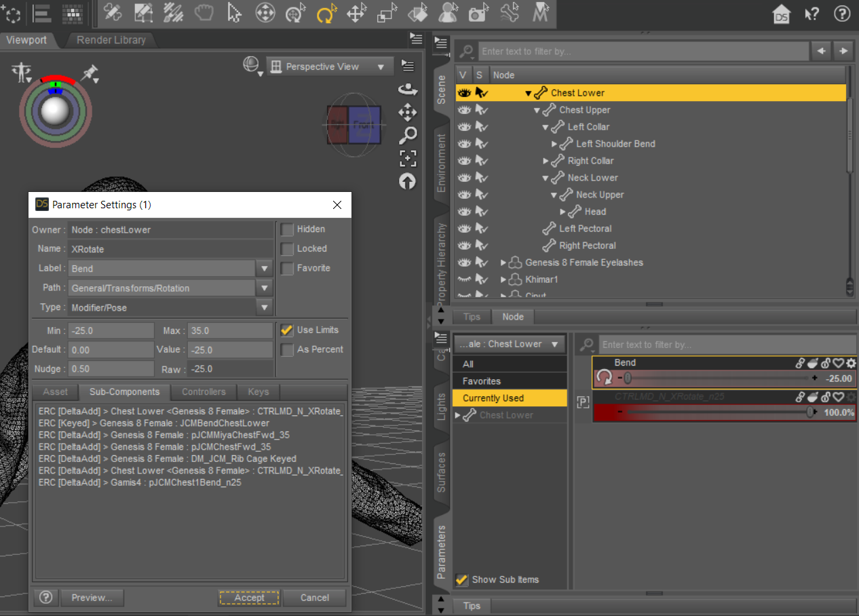Open the draw style sphere menu
The image size is (859, 616).
click(252, 65)
